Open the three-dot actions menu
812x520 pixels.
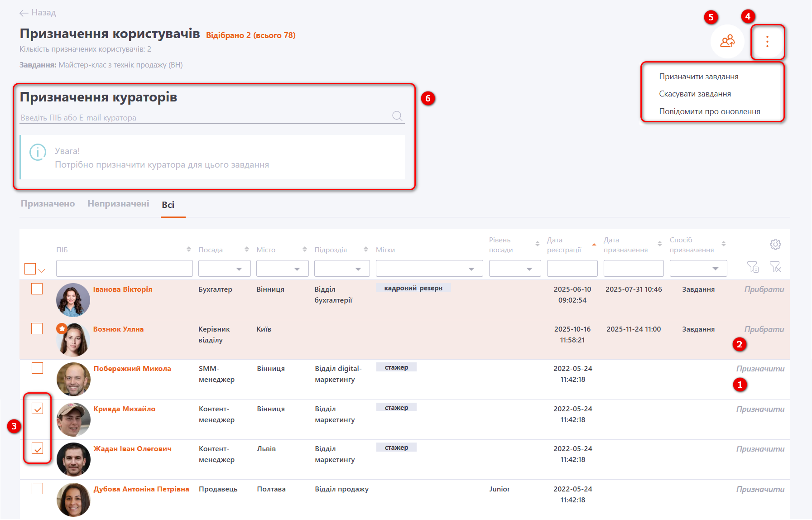pyautogui.click(x=767, y=42)
